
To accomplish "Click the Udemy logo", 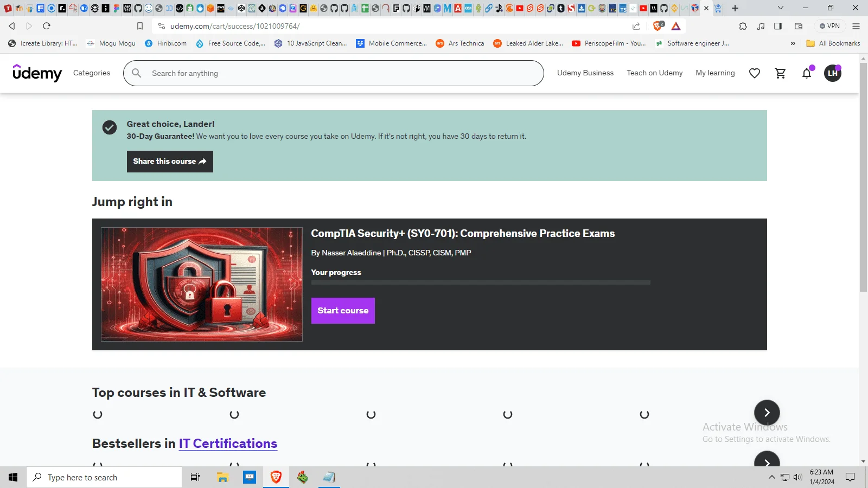I will pyautogui.click(x=37, y=73).
